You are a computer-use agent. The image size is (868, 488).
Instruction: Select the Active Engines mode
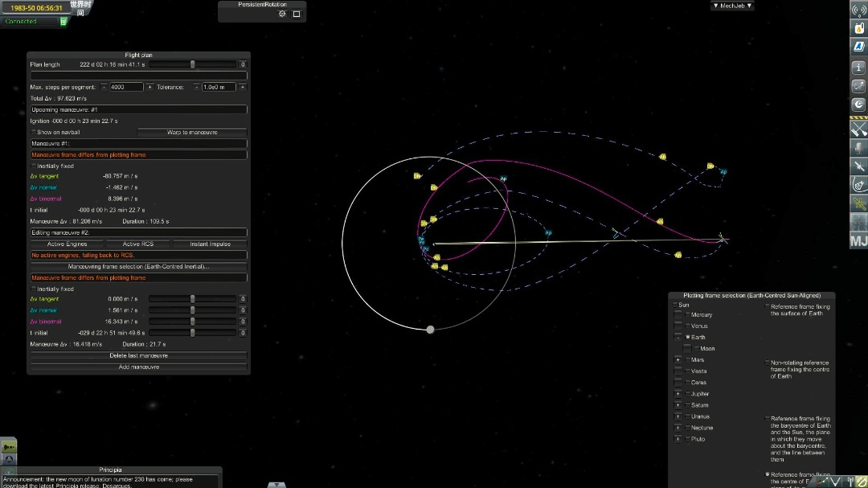[x=67, y=244]
